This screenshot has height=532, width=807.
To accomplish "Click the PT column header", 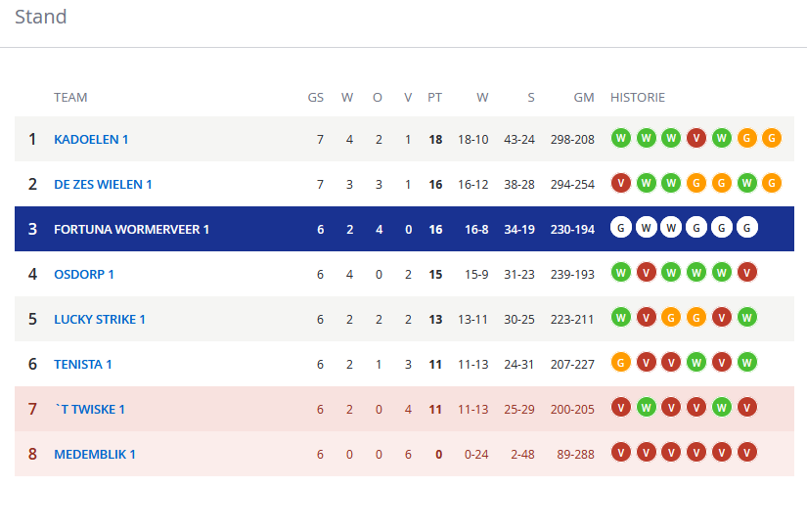I will 434,97.
